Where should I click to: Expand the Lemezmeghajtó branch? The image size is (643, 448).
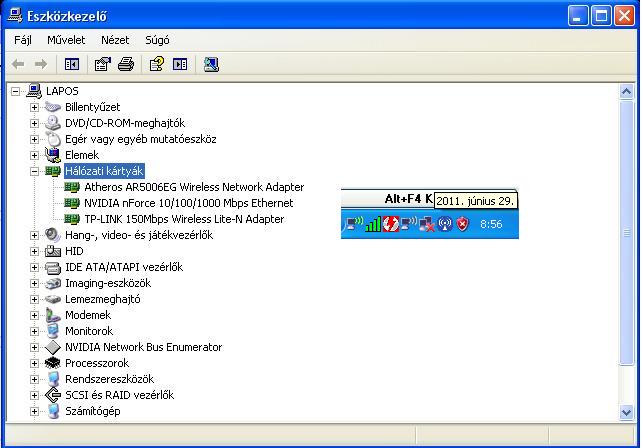point(34,299)
